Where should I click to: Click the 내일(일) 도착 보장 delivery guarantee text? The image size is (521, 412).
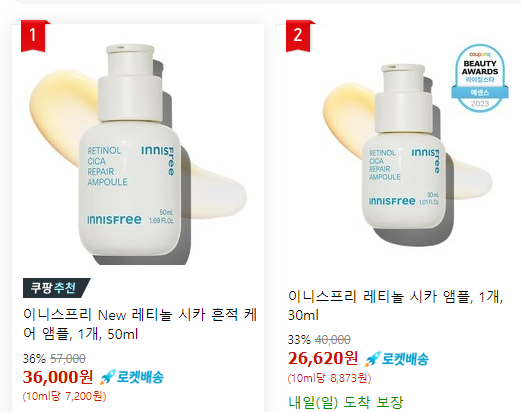[x=346, y=402]
